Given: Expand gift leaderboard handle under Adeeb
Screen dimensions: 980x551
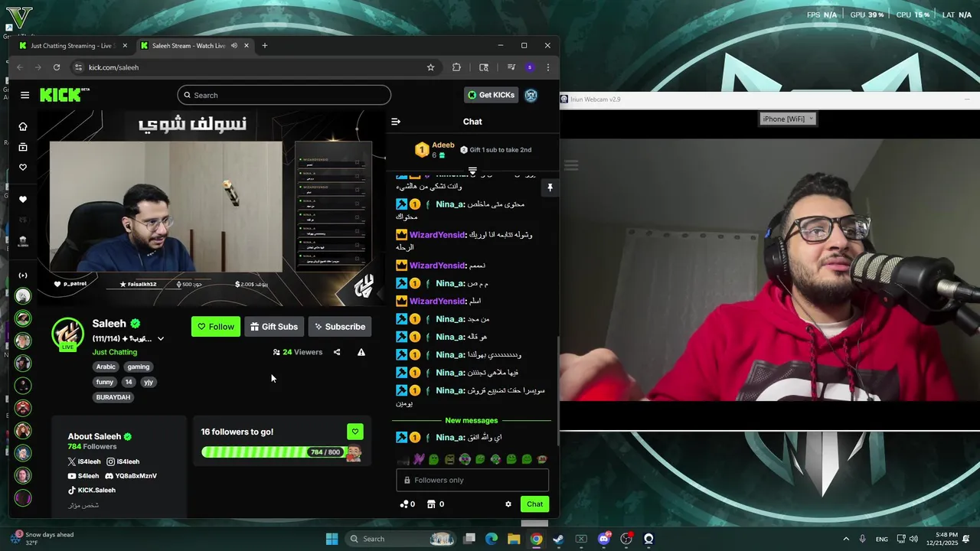Looking at the screenshot, I should [472, 171].
